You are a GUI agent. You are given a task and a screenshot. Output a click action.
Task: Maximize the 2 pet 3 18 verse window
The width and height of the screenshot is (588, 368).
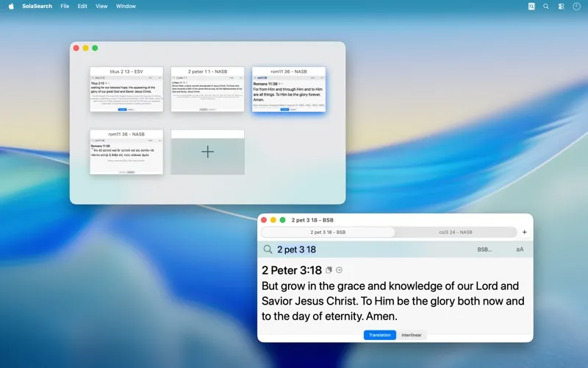click(282, 220)
